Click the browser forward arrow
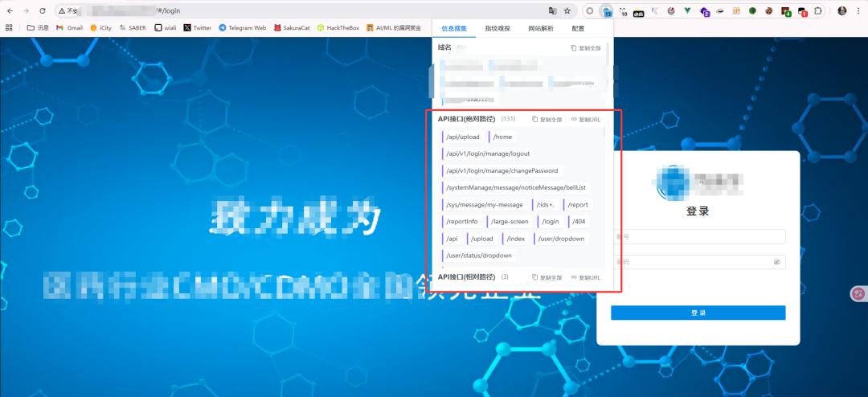 (x=26, y=10)
